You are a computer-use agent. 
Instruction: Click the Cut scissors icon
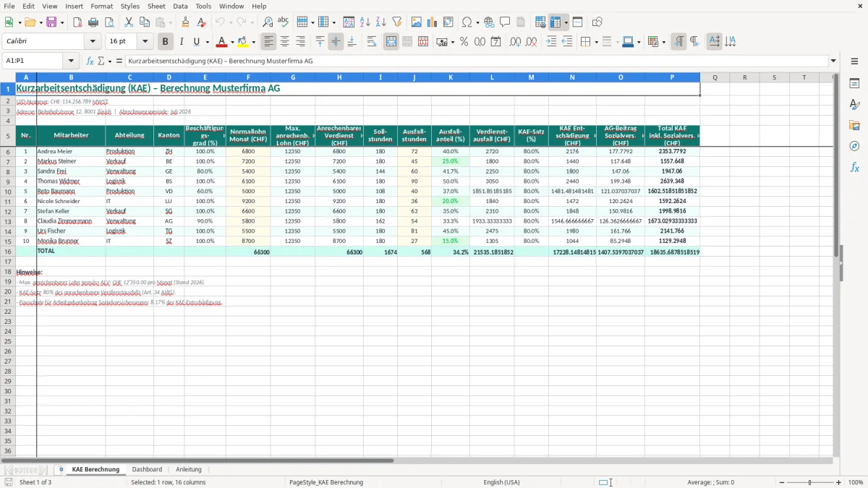(x=129, y=22)
